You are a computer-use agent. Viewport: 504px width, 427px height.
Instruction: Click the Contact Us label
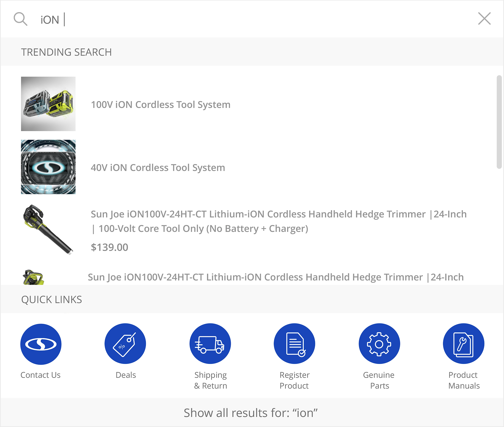tap(40, 375)
